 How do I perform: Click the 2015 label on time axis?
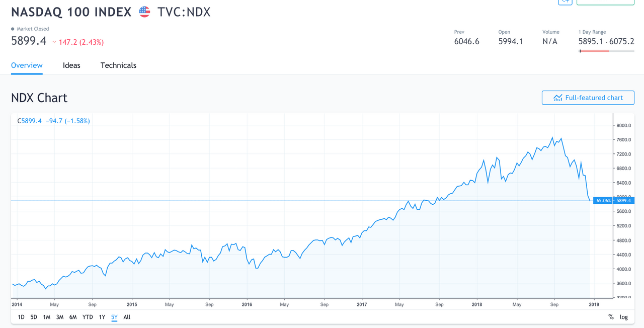(132, 304)
